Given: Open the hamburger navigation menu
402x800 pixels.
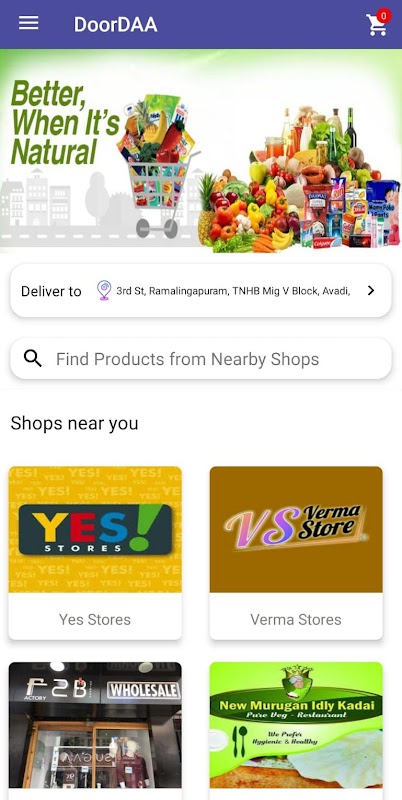Looking at the screenshot, I should pyautogui.click(x=29, y=23).
